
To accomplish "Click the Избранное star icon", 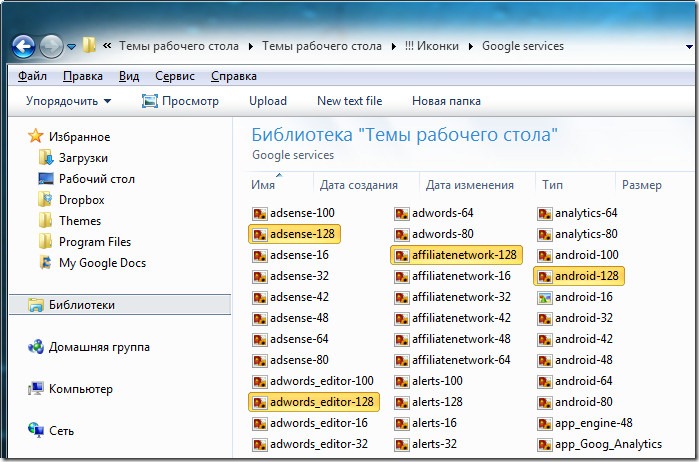I will pos(36,136).
